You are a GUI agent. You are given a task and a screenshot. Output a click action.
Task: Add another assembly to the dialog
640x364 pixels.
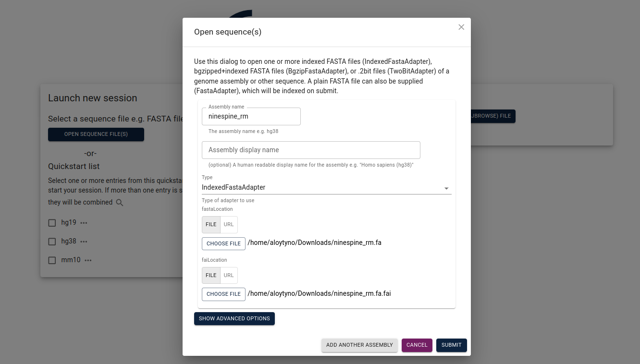tap(359, 345)
